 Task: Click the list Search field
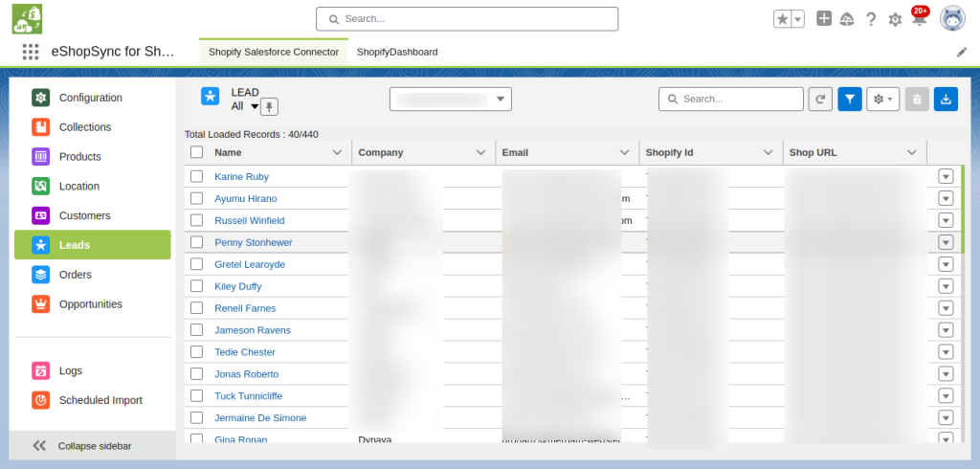coord(730,99)
